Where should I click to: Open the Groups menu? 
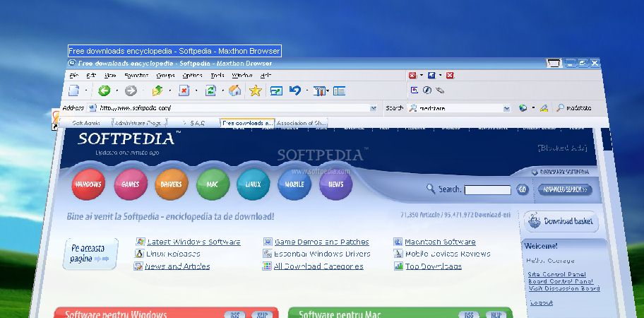165,76
